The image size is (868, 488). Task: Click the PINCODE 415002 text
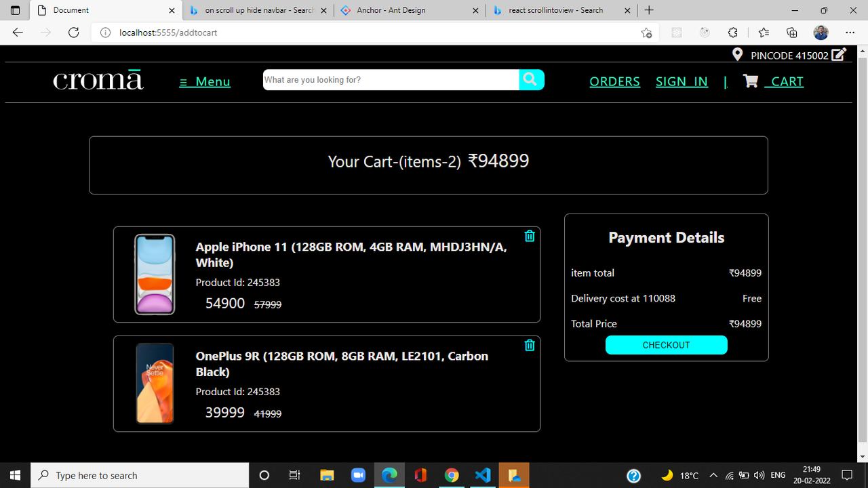click(x=789, y=56)
